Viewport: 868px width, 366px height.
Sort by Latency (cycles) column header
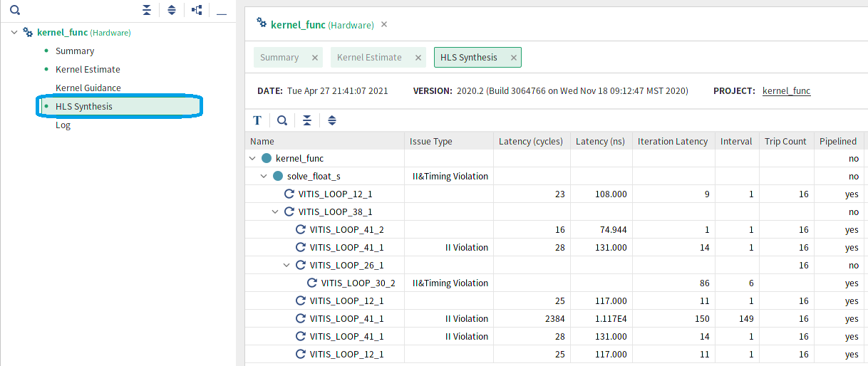tap(531, 141)
